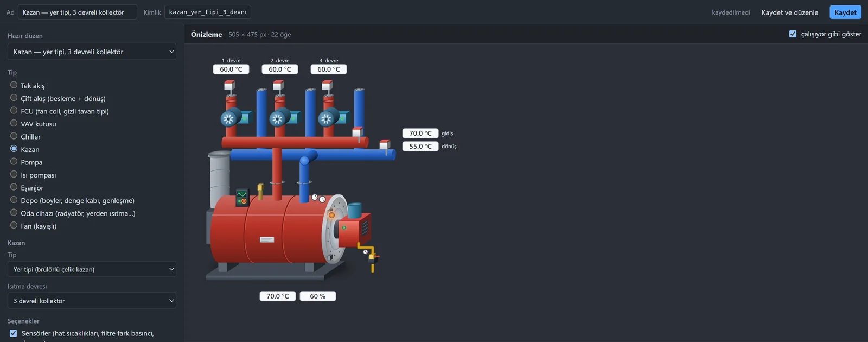
Task: Click Kaydet ve düzenle button
Action: tap(790, 12)
